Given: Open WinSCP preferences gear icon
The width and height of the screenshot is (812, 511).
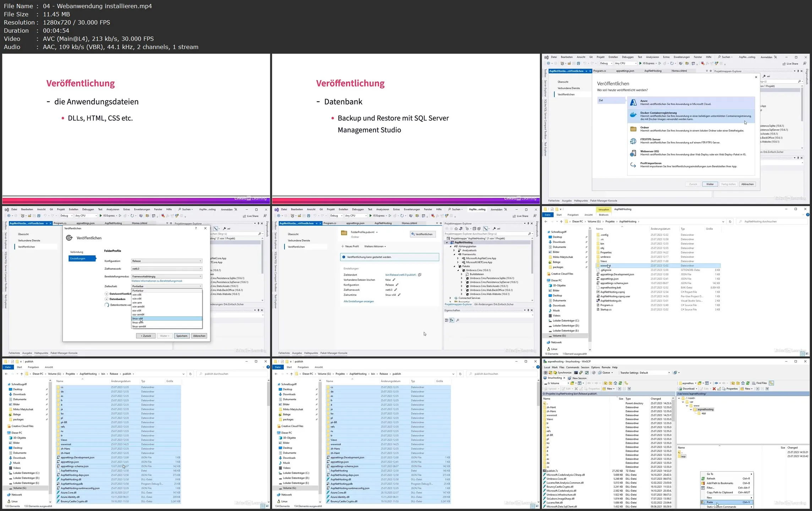Looking at the screenshot, I should point(594,373).
